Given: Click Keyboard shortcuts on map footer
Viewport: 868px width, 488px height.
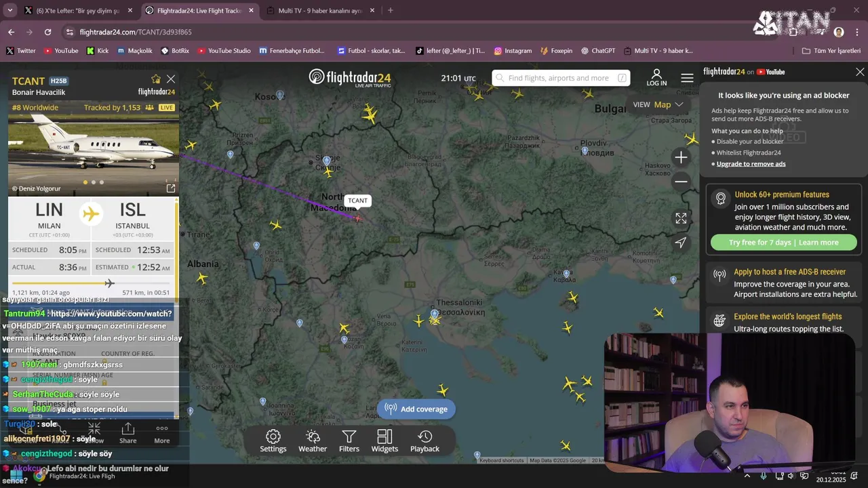Looking at the screenshot, I should 501,460.
